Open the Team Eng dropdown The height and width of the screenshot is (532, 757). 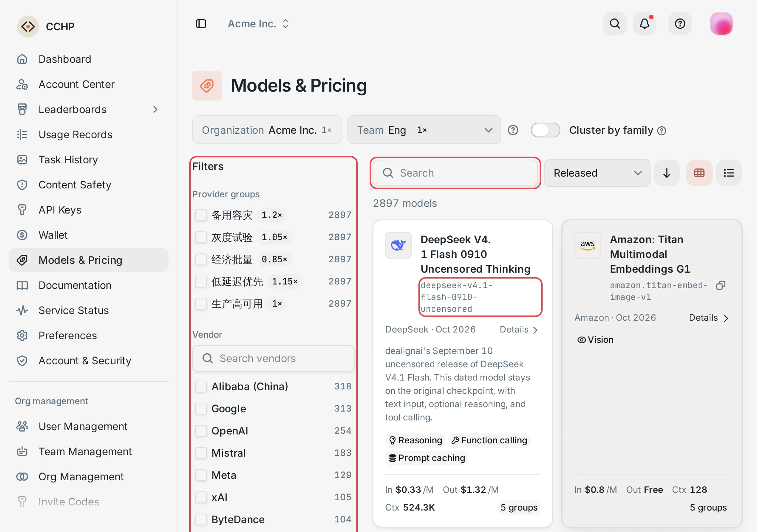click(x=424, y=130)
